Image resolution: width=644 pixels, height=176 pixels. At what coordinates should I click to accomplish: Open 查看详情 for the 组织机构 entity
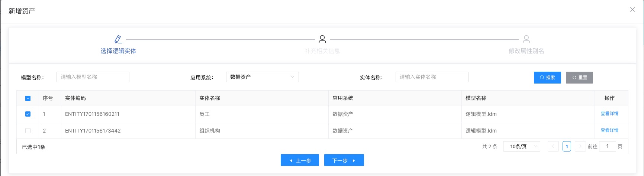(609, 130)
